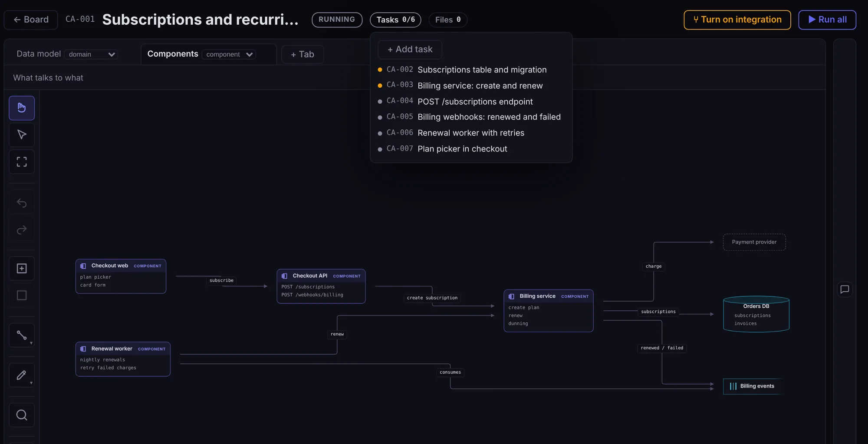Select the Orders DB database node

[x=756, y=314]
